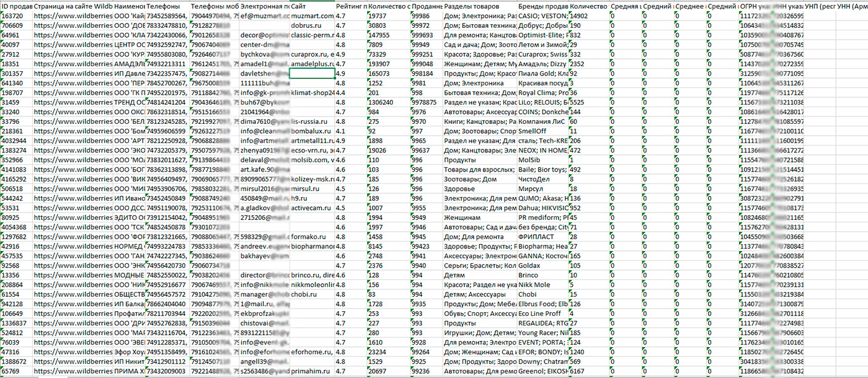Click the quantity cell 5525
The image size is (868, 378).
pos(588,102)
